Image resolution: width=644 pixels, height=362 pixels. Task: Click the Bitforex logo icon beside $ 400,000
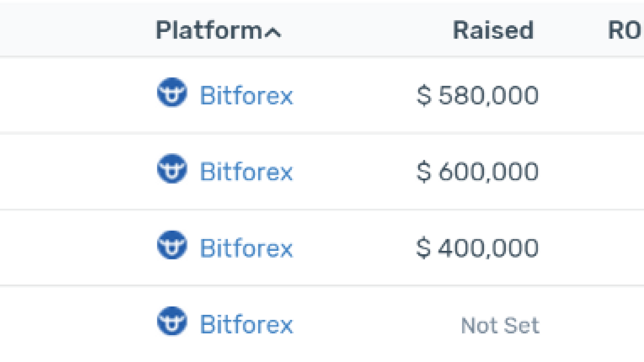tap(172, 245)
